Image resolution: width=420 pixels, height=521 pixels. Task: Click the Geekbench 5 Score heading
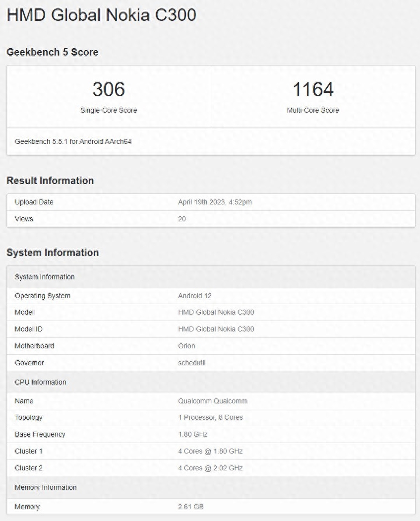pos(52,52)
